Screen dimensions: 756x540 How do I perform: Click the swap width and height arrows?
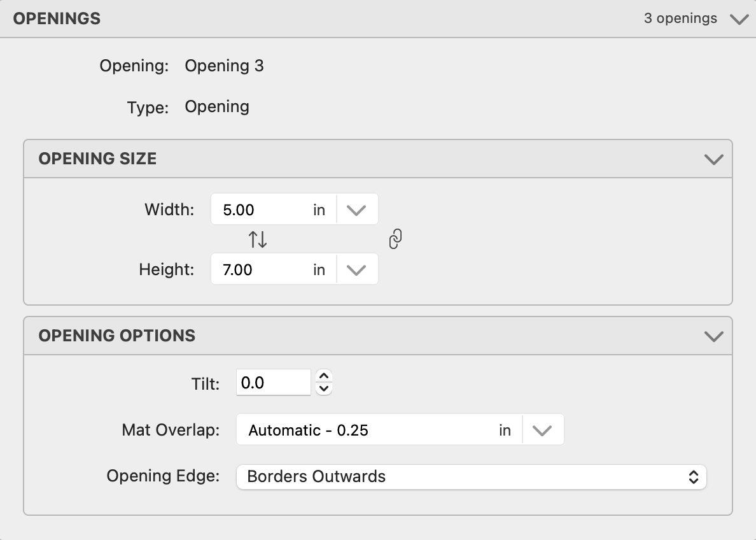click(x=258, y=239)
